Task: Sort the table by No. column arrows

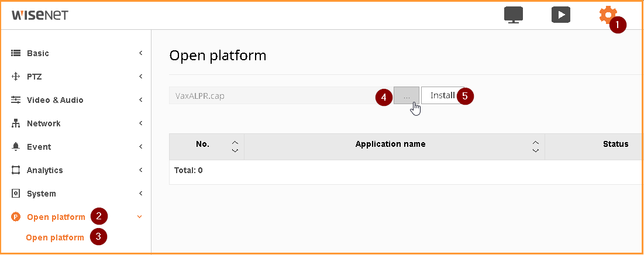Action: (235, 147)
